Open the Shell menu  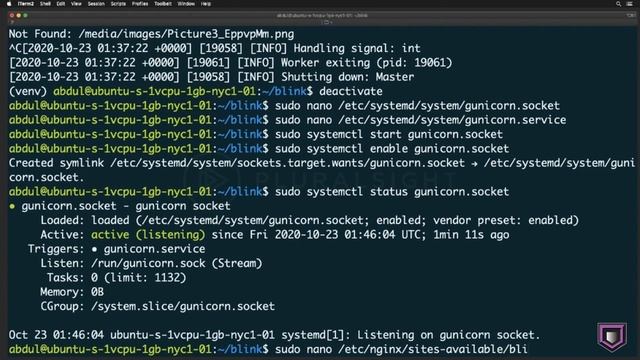point(45,4)
